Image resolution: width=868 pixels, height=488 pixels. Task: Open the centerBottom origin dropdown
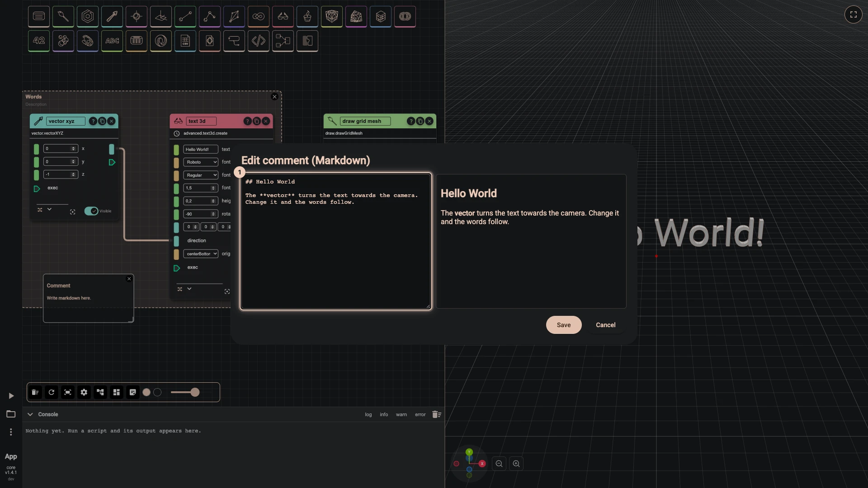tap(201, 254)
